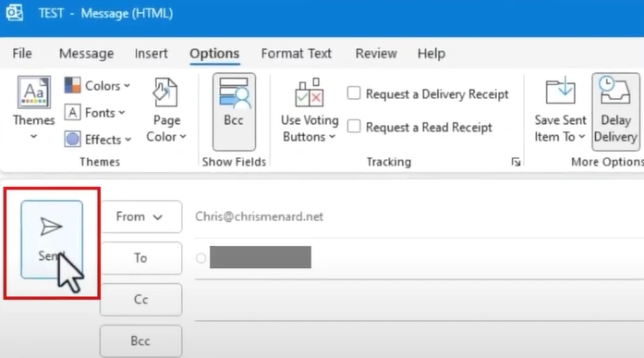Click the To recipients button
This screenshot has width=644, height=358.
[140, 258]
